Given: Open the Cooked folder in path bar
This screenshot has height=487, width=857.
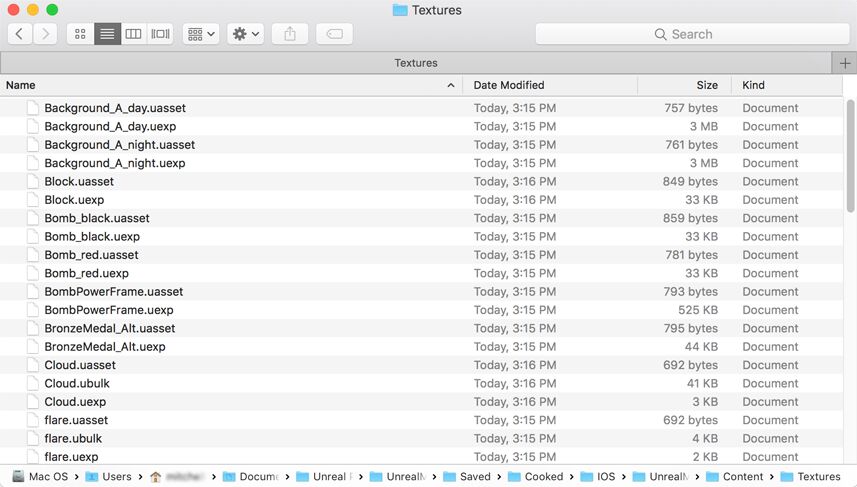Looking at the screenshot, I should pyautogui.click(x=543, y=477).
